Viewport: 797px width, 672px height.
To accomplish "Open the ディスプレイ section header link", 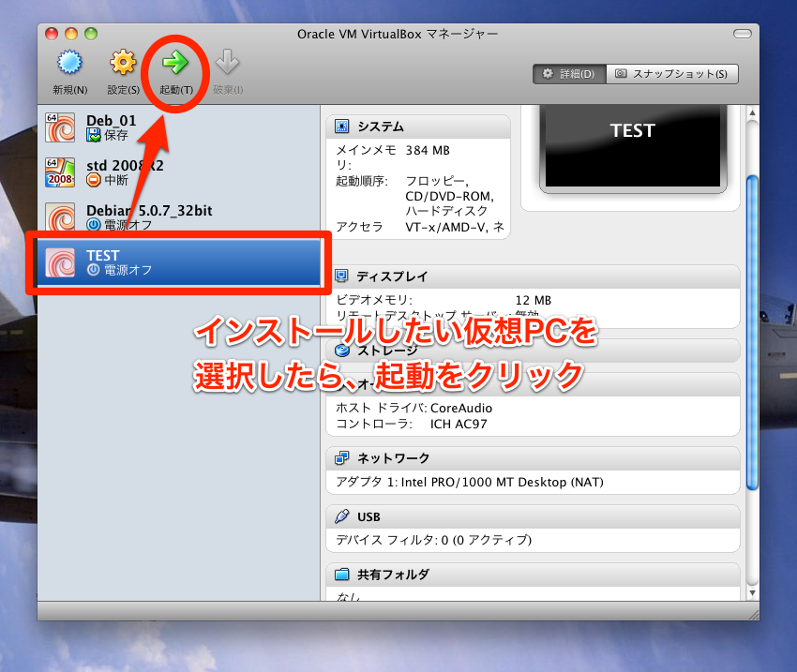I will (x=392, y=276).
